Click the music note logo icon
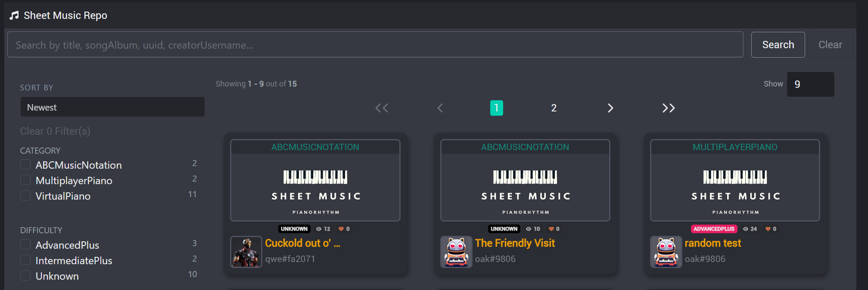868x290 pixels. [14, 15]
